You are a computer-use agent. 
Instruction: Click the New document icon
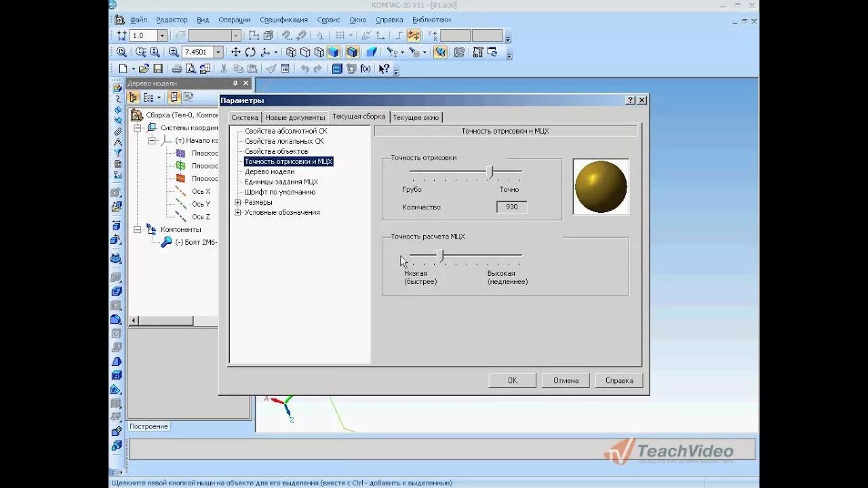123,68
